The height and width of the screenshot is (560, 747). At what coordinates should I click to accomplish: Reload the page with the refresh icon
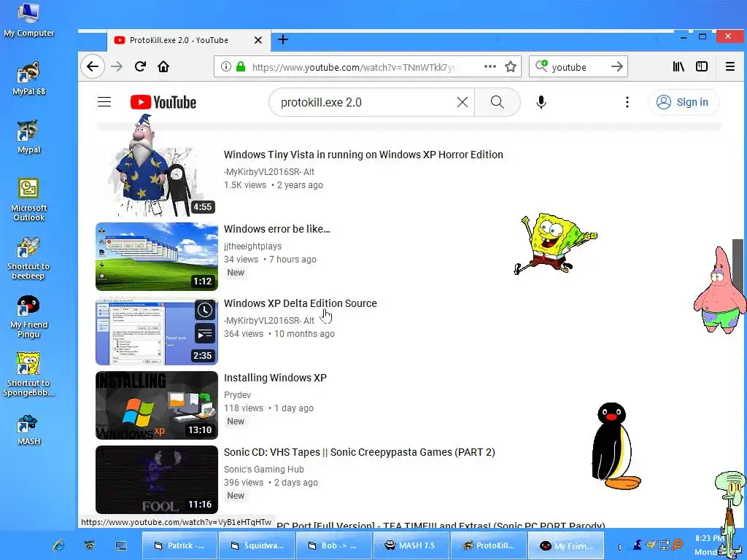pos(140,66)
